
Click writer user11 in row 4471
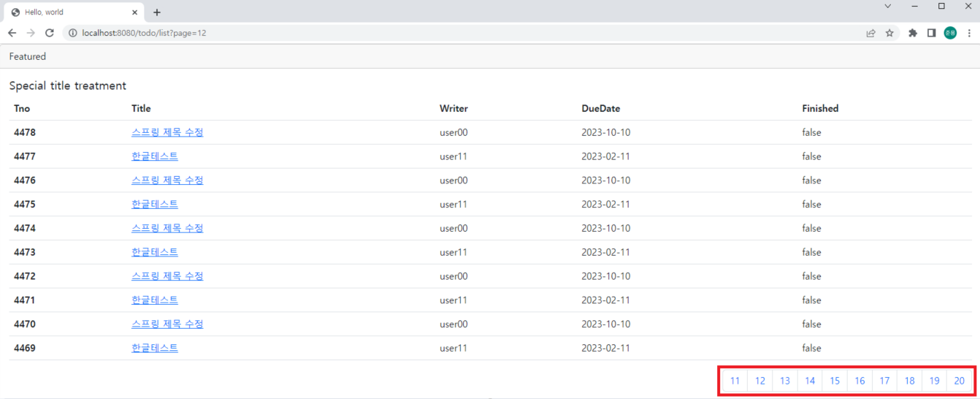point(453,300)
